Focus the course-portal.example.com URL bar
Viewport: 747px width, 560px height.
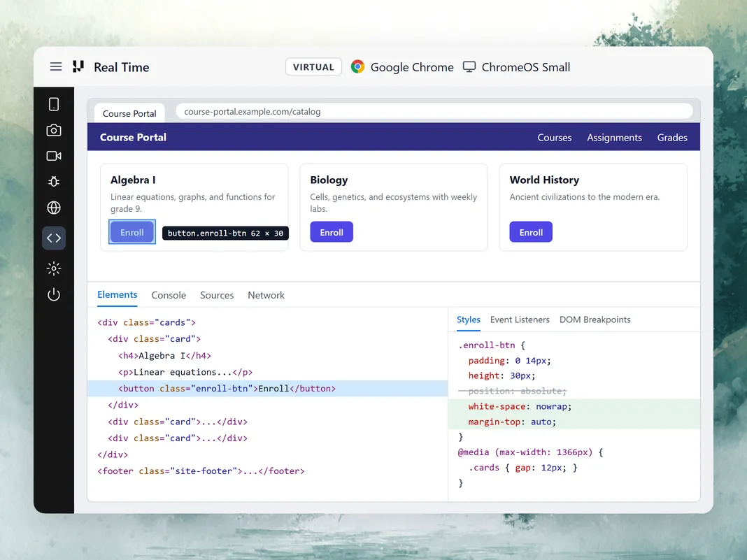click(x=434, y=111)
